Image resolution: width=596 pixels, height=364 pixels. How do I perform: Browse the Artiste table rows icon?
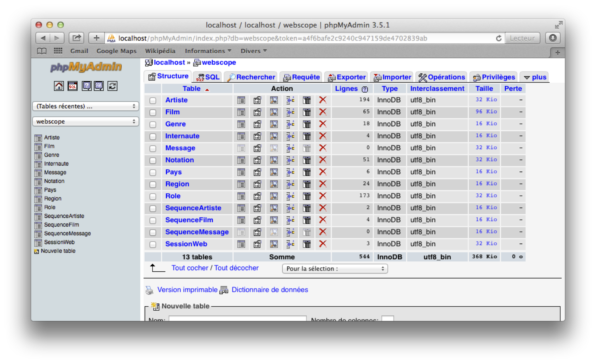[241, 100]
